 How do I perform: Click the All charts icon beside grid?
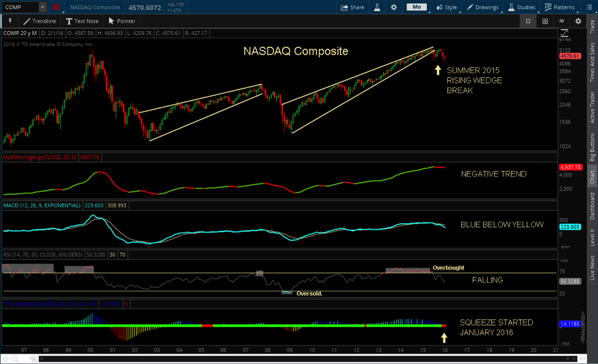562,21
